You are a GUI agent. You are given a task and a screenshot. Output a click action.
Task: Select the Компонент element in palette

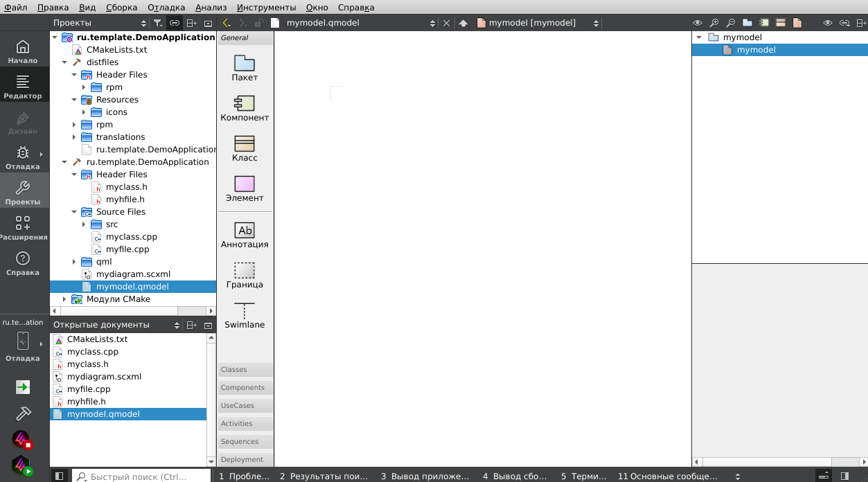[245, 108]
